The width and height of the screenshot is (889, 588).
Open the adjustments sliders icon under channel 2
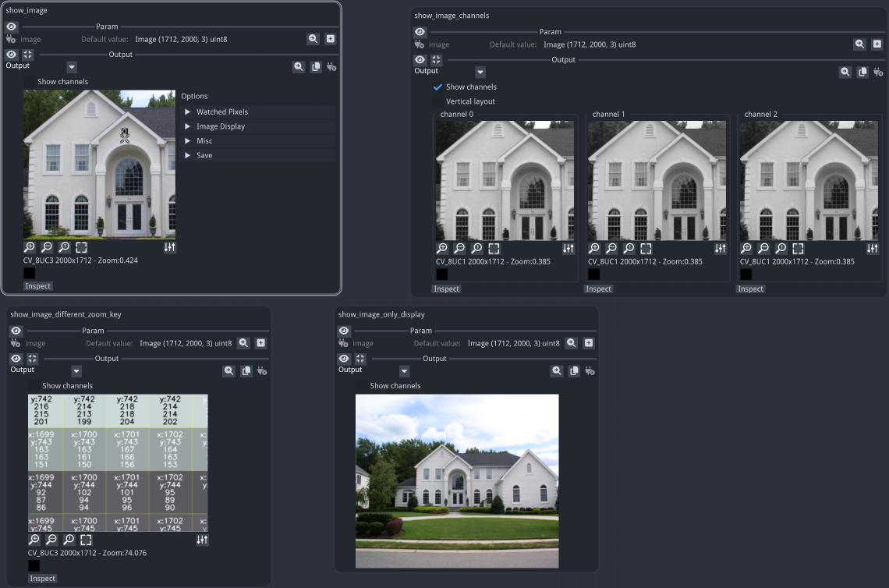pyautogui.click(x=873, y=249)
